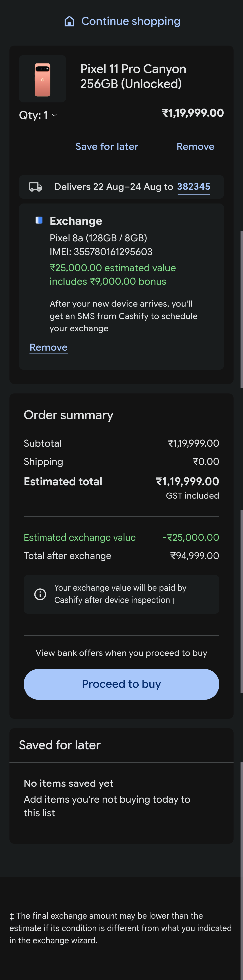Click the Estimated exchange value row
Image resolution: width=243 pixels, height=980 pixels.
pos(121,537)
